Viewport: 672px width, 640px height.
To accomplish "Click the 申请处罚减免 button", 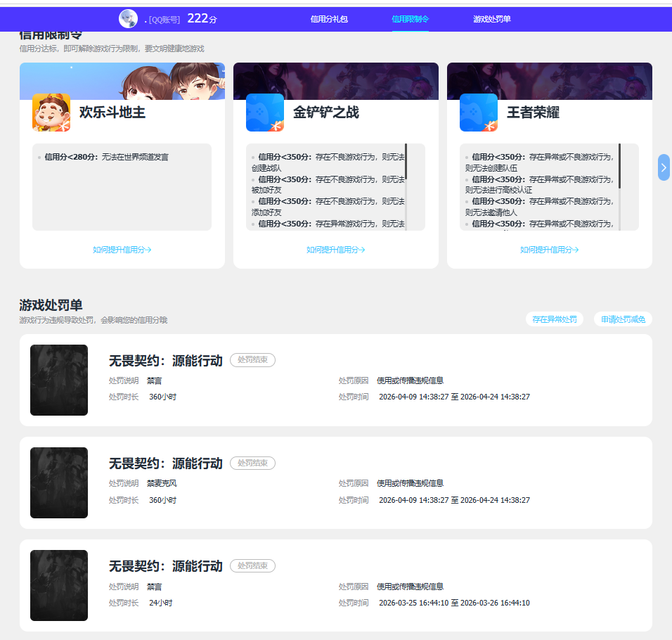I will click(622, 319).
